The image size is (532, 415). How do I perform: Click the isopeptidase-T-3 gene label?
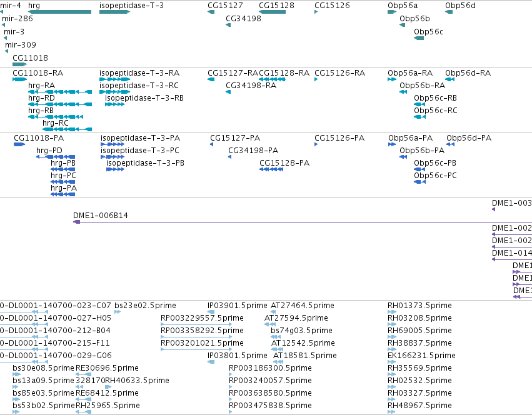131,6
